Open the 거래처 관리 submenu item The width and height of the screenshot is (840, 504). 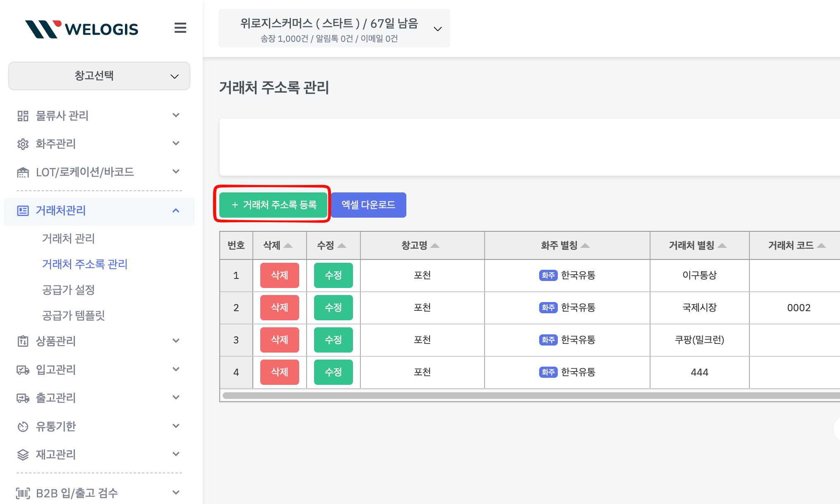[69, 238]
